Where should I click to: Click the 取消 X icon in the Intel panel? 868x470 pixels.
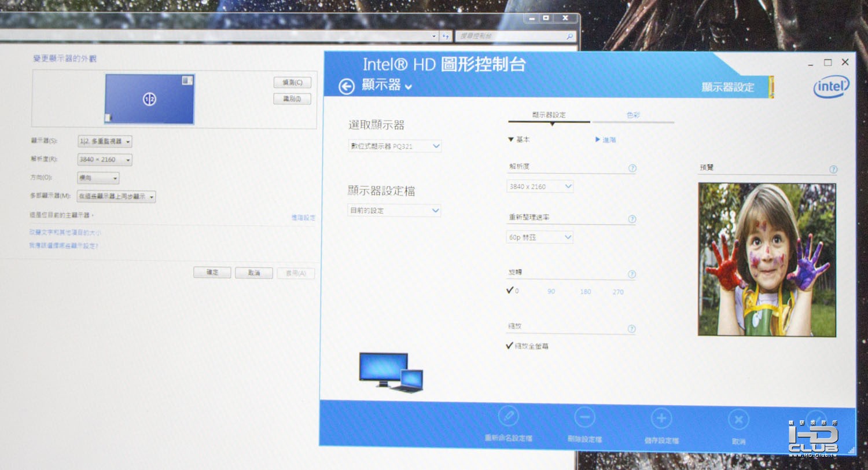pos(738,420)
